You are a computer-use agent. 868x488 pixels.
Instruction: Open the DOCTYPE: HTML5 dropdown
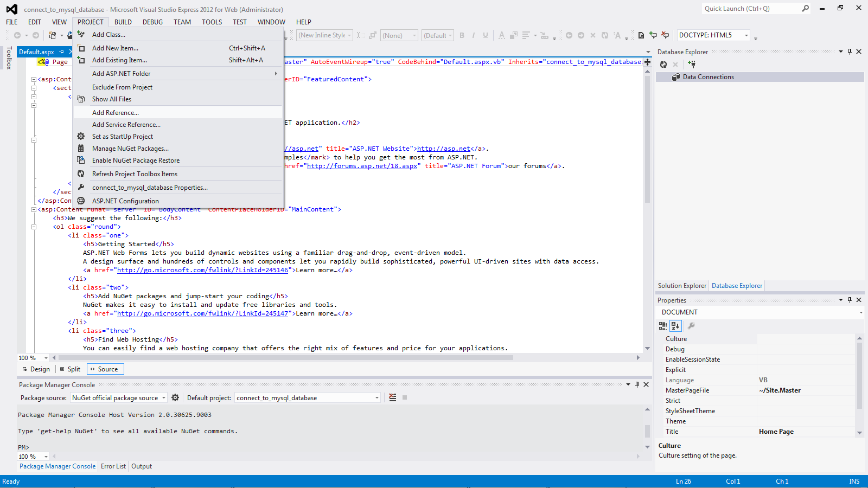tap(746, 35)
